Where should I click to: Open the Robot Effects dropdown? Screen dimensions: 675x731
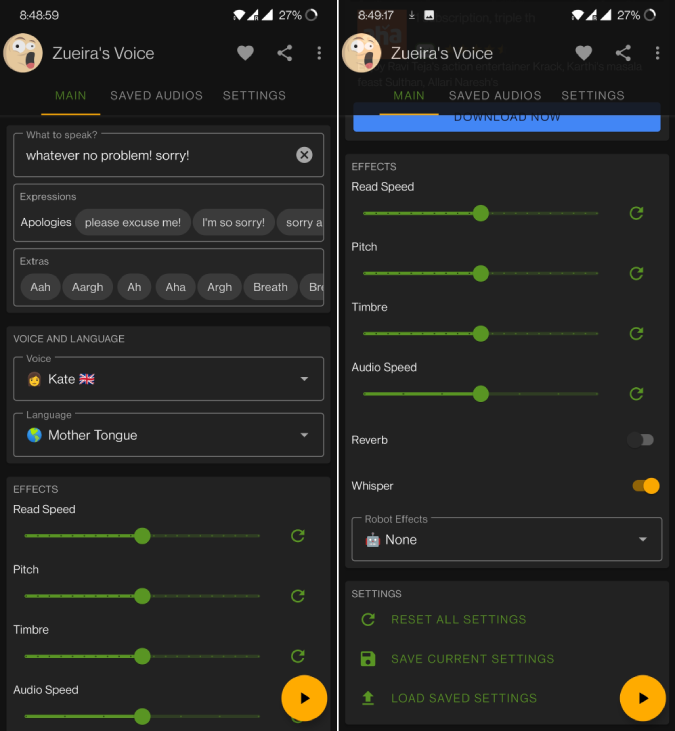(506, 540)
